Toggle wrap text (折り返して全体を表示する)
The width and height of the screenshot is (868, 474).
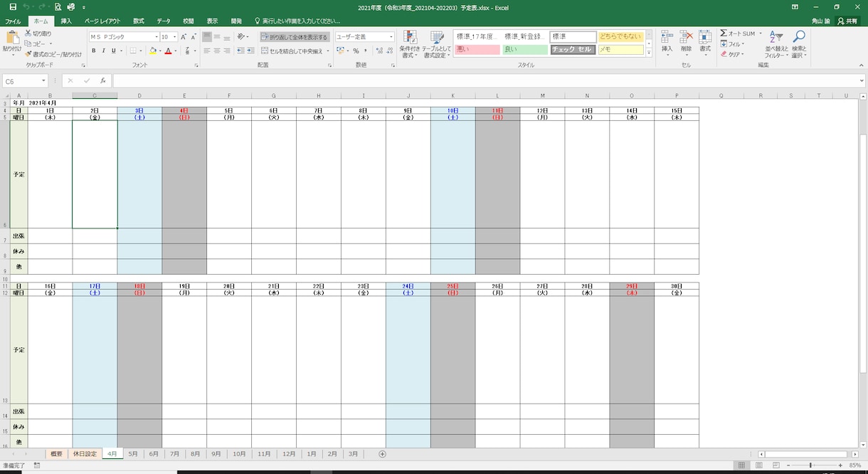[295, 37]
